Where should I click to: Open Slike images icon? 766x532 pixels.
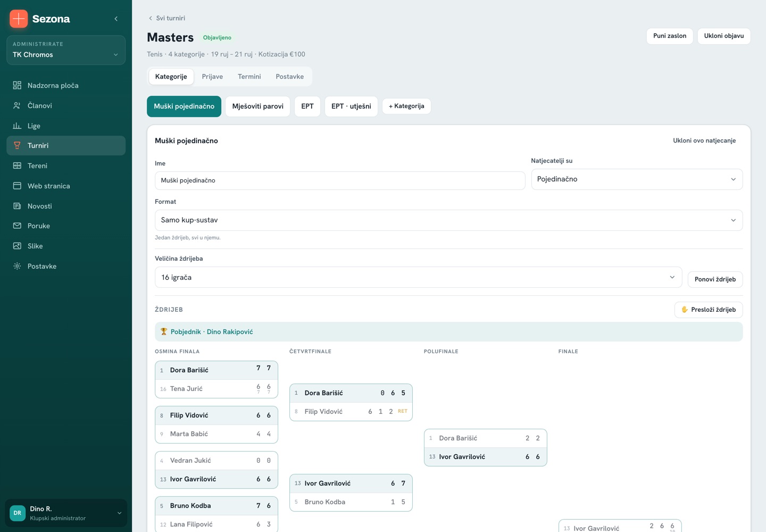click(x=17, y=246)
